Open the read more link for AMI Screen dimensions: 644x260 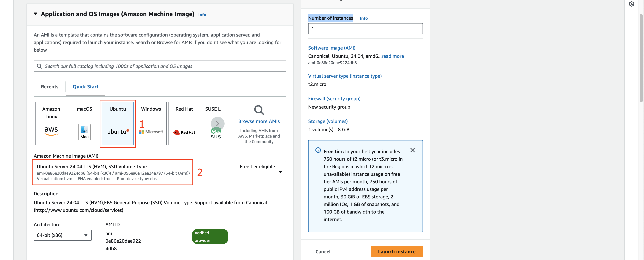(393, 56)
